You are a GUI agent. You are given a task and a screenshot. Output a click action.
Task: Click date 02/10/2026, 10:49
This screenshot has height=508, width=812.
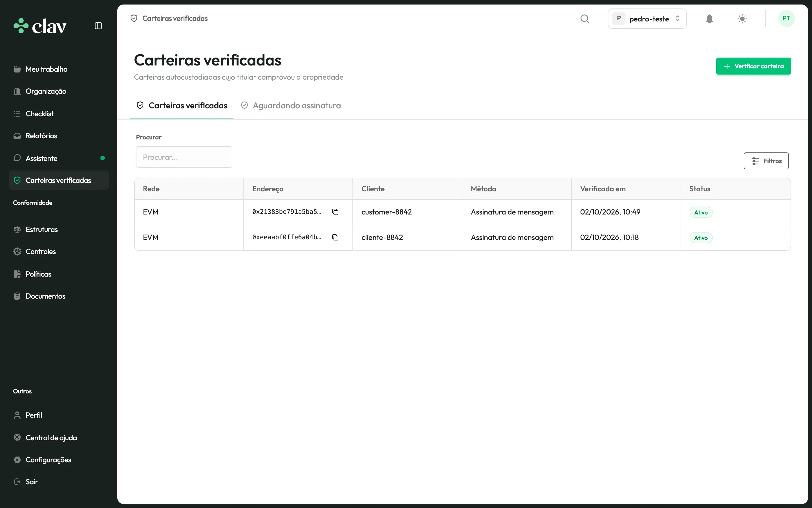(610, 212)
